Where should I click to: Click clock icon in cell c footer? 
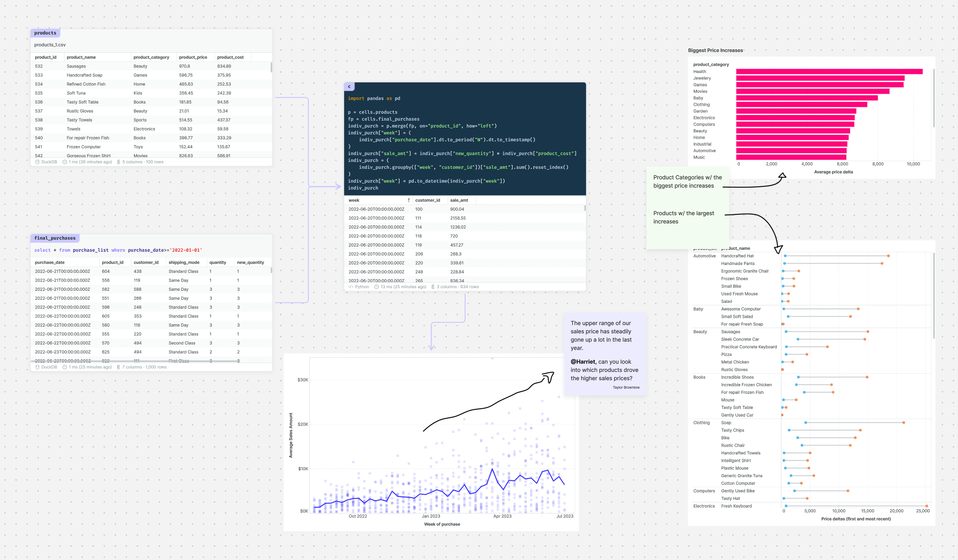pyautogui.click(x=377, y=287)
